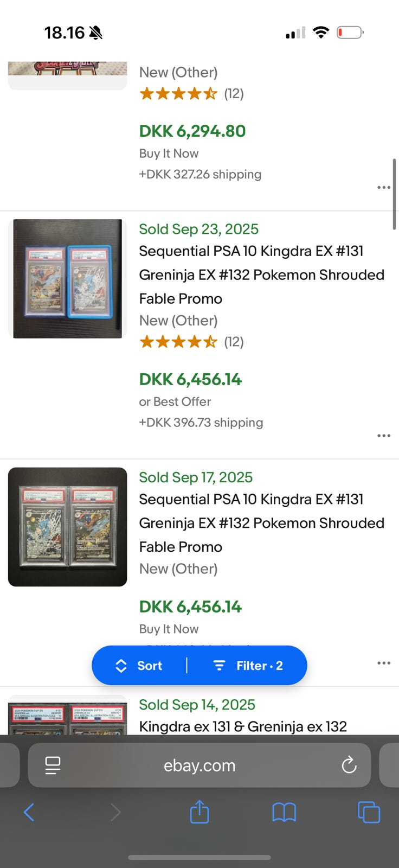Viewport: 399px width, 868px height.
Task: Tap the Safari back arrow
Action: [29, 812]
